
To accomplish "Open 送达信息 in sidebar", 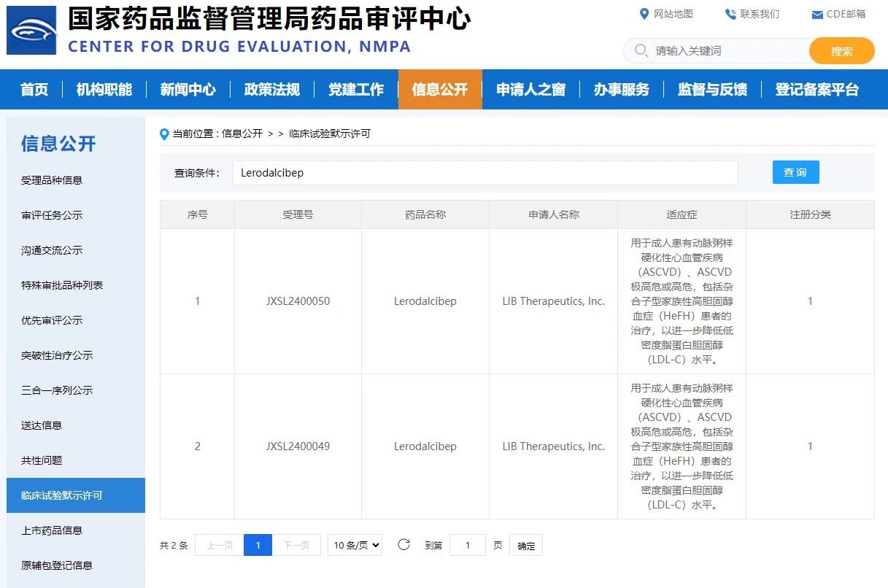I will tap(42, 425).
